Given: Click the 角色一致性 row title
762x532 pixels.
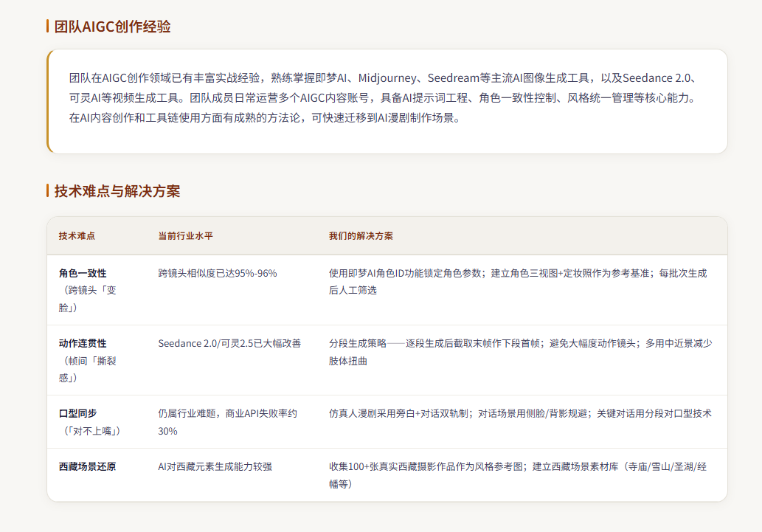Looking at the screenshot, I should click(83, 273).
